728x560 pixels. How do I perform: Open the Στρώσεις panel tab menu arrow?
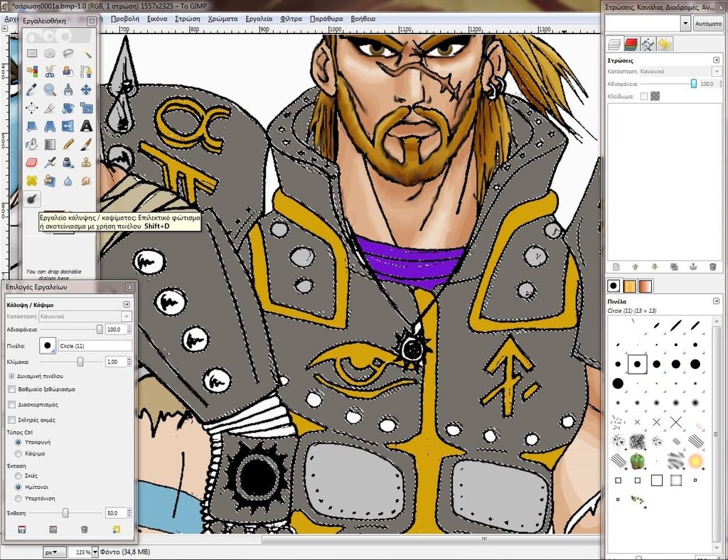click(x=716, y=60)
